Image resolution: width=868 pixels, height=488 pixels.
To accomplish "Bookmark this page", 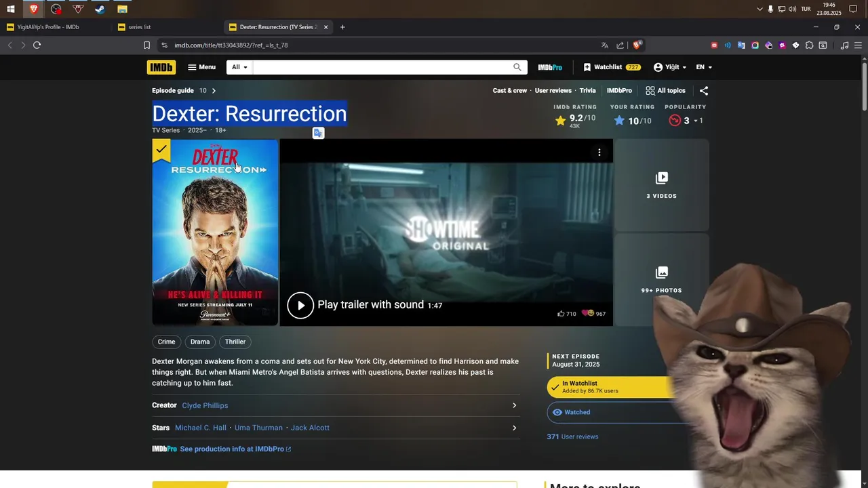I will pyautogui.click(x=146, y=45).
